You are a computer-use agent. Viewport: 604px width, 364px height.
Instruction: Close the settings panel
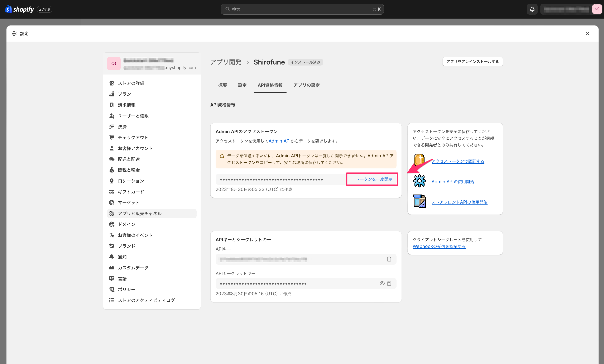(x=587, y=34)
